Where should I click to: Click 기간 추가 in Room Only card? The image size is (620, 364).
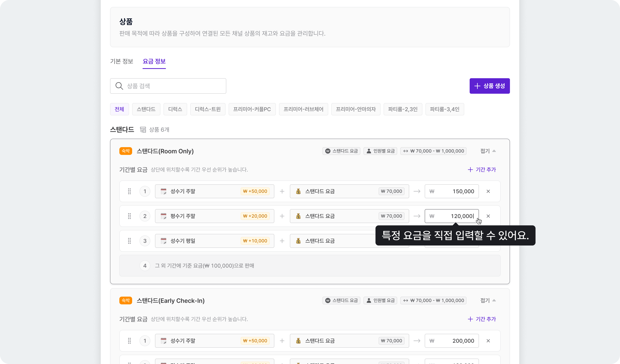tap(482, 169)
